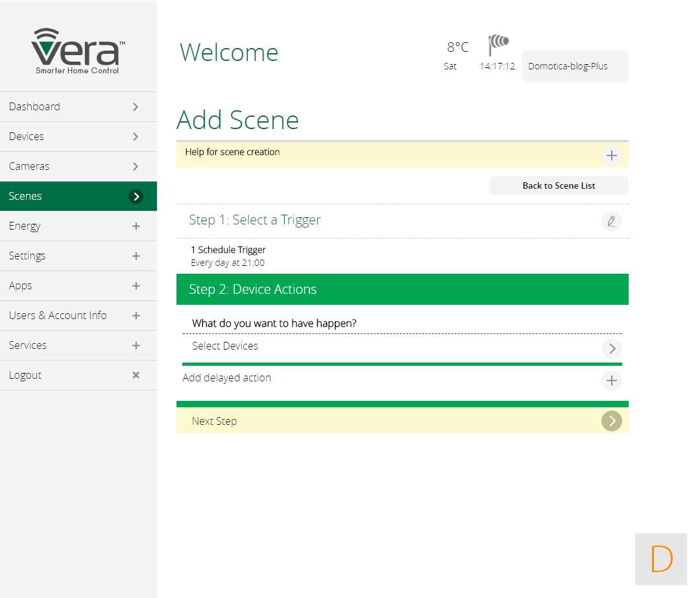Viewport: 700px width, 598px height.
Task: Click Back to Scene List button
Action: coord(559,185)
